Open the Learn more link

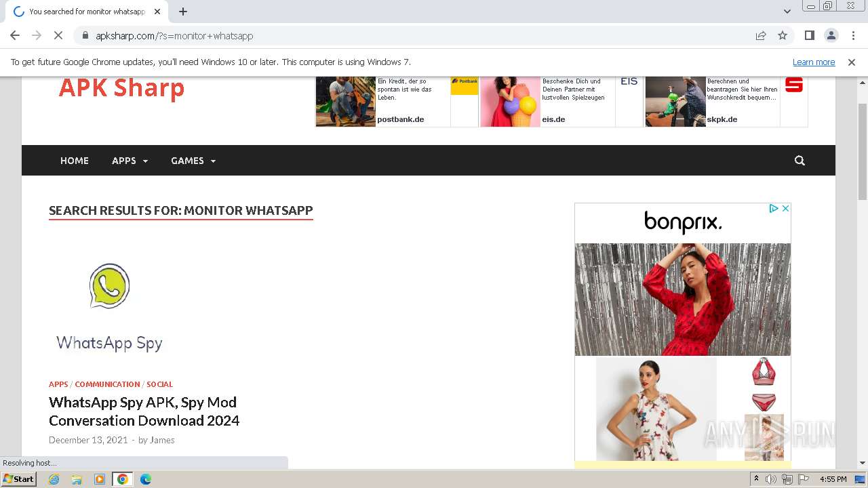coord(814,62)
